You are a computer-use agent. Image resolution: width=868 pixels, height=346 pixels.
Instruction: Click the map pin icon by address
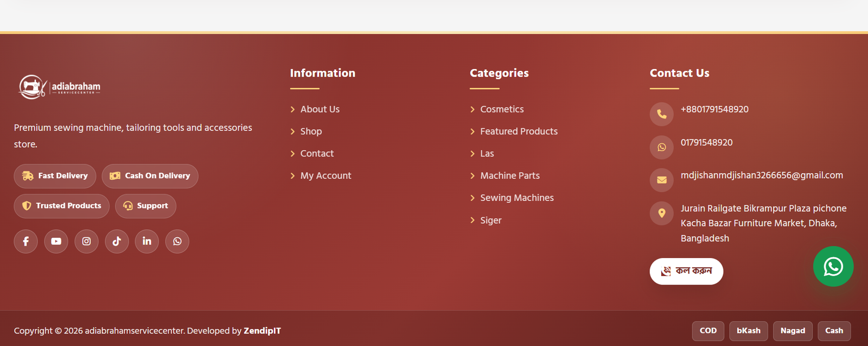(661, 213)
